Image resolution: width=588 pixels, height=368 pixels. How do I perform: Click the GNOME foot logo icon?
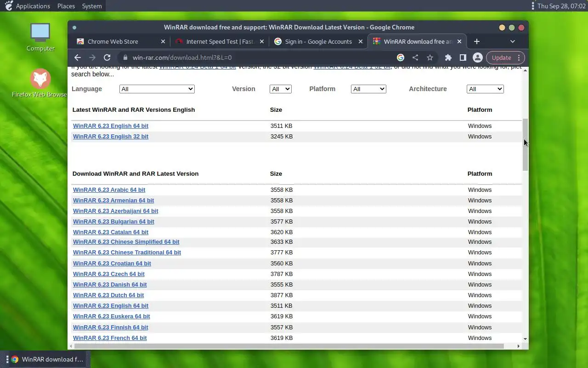click(8, 6)
